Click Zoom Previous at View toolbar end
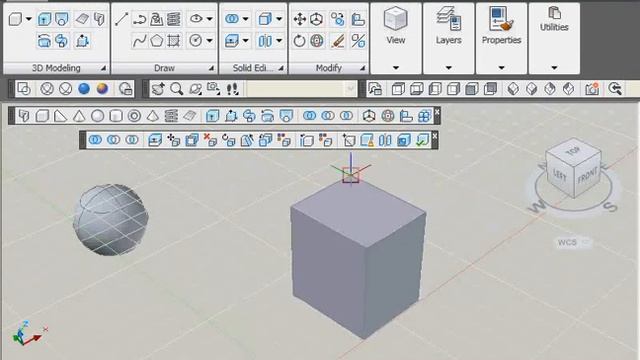The height and width of the screenshot is (360, 640). pos(615,89)
